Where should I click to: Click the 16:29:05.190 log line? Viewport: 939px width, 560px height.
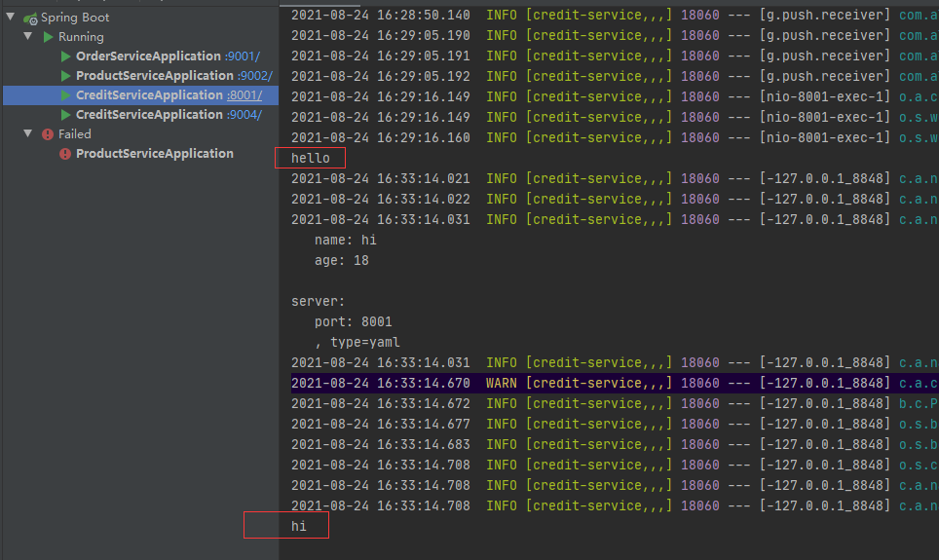[615, 35]
